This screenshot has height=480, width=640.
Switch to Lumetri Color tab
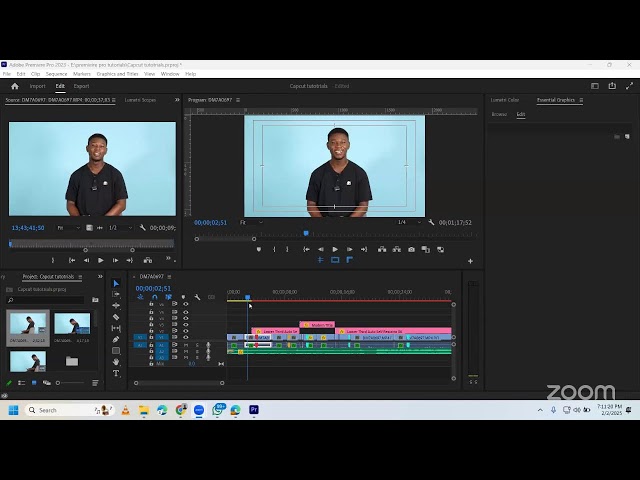pyautogui.click(x=504, y=100)
